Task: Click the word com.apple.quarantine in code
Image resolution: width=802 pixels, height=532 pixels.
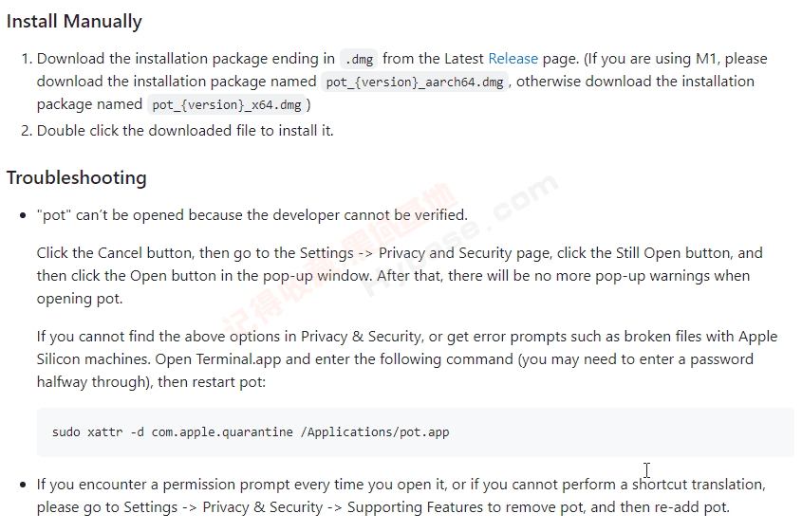Action: coord(222,432)
